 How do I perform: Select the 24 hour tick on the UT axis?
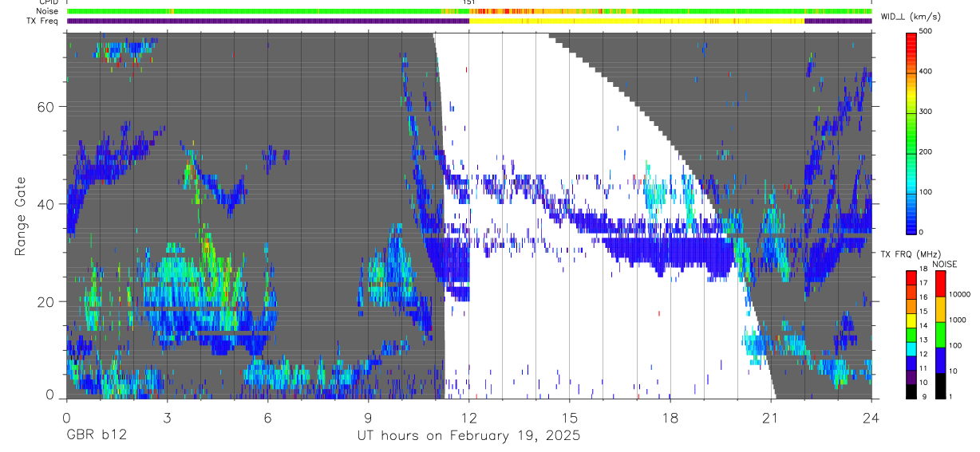[x=871, y=417]
